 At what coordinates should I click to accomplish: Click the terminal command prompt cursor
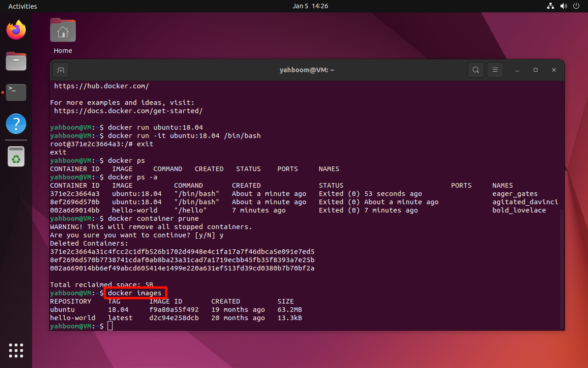click(x=110, y=326)
